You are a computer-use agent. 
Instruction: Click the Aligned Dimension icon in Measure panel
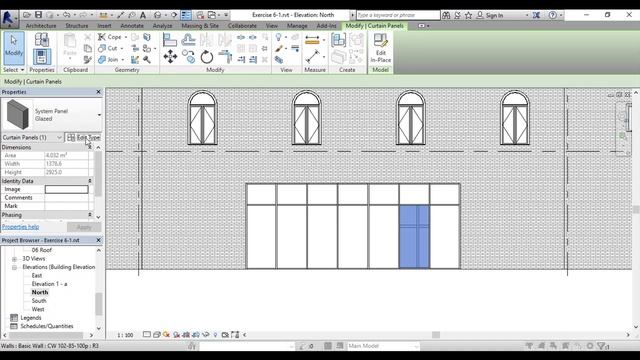312,40
